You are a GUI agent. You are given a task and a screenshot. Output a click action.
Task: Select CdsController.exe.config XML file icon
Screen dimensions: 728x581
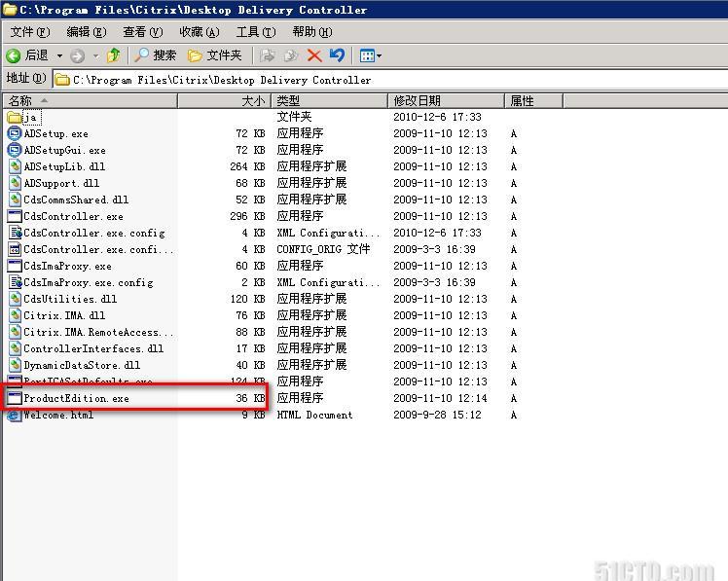click(x=15, y=233)
